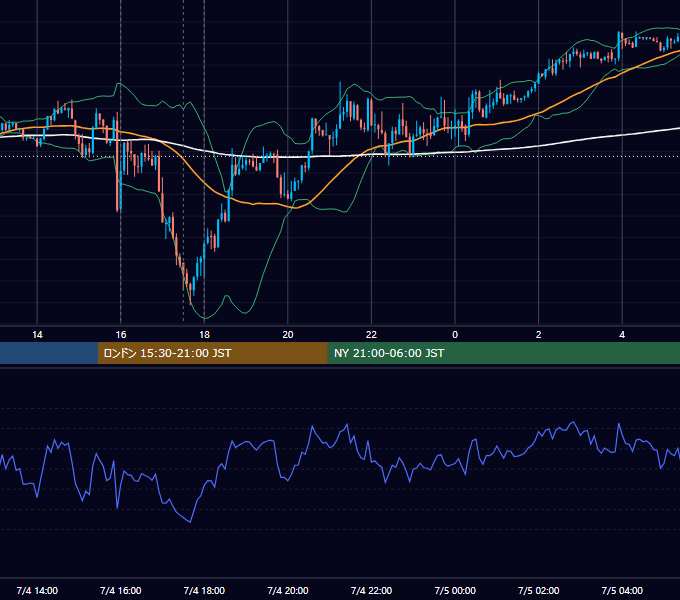This screenshot has width=680, height=600.
Task: Click the 7/4 14:00 time label
Action: [37, 590]
